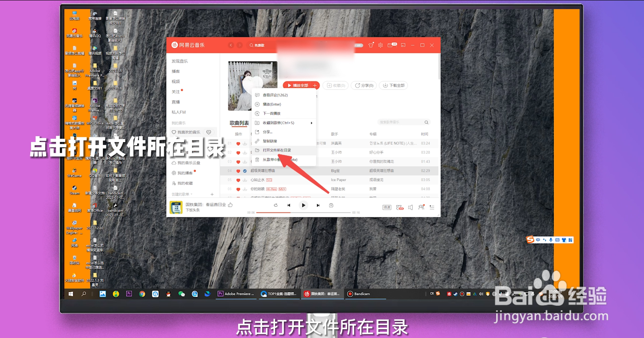Open the skin (T-shirt) theme icon
The height and width of the screenshot is (338, 644).
(371, 45)
